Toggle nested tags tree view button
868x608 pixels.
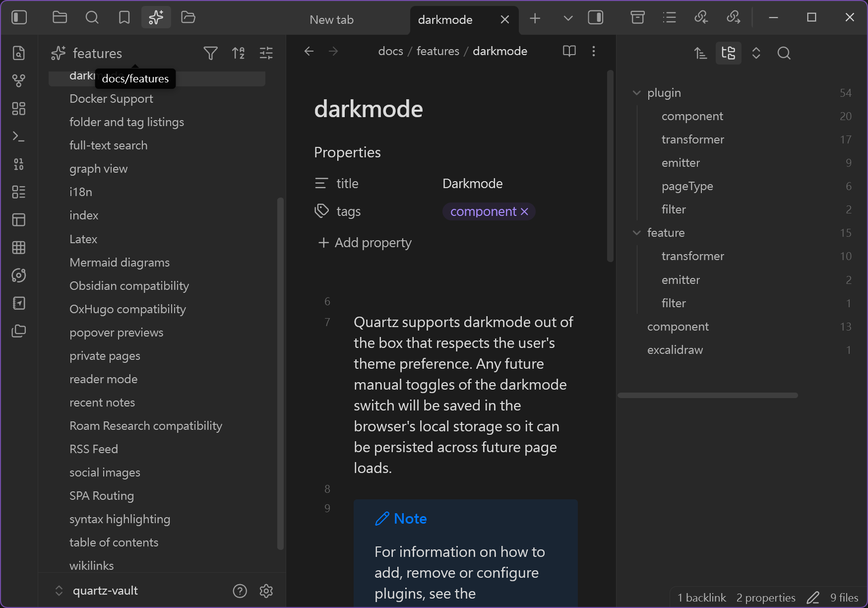coord(728,53)
